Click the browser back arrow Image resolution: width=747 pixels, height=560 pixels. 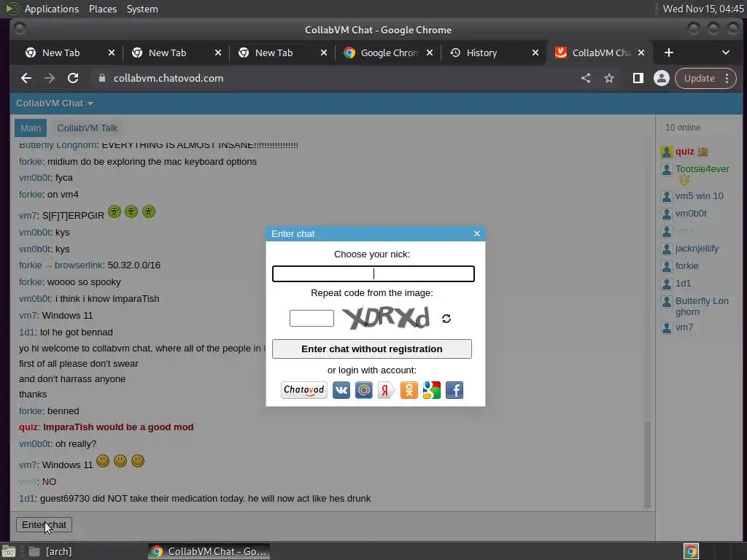coord(26,78)
